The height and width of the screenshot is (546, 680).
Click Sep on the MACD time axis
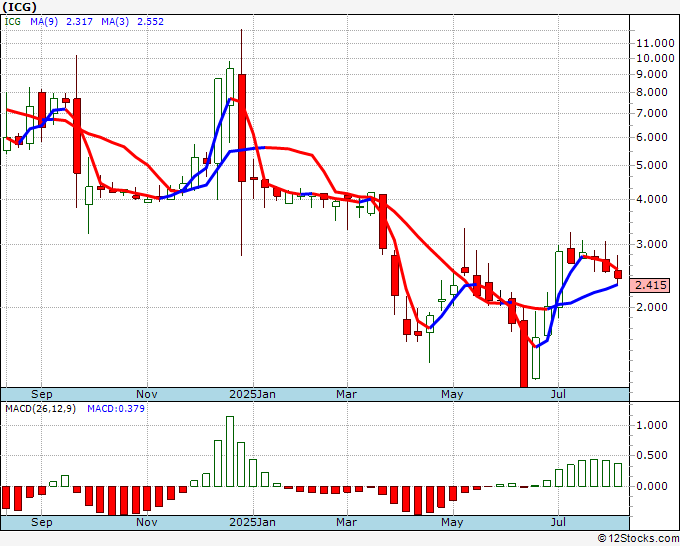(42, 522)
